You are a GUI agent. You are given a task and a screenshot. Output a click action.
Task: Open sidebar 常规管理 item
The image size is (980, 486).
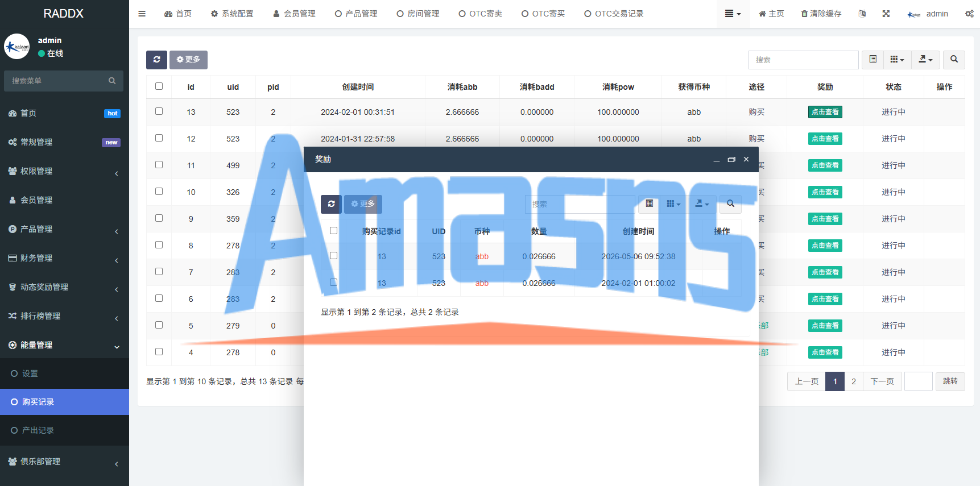pyautogui.click(x=64, y=142)
